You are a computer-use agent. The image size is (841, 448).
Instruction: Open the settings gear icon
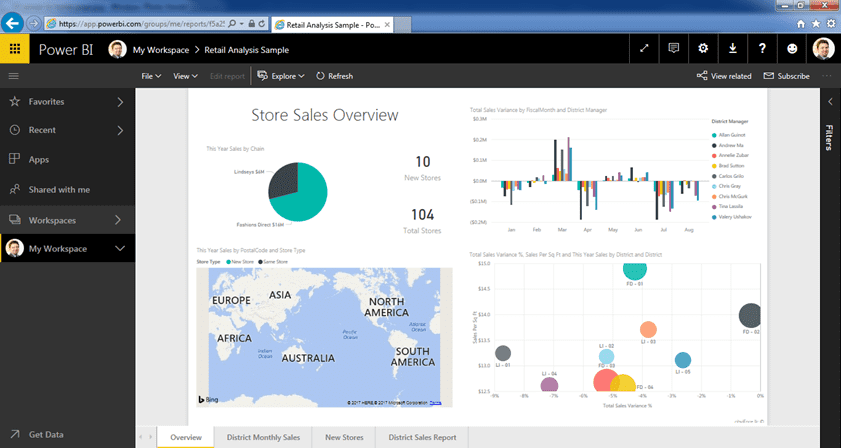coord(703,49)
